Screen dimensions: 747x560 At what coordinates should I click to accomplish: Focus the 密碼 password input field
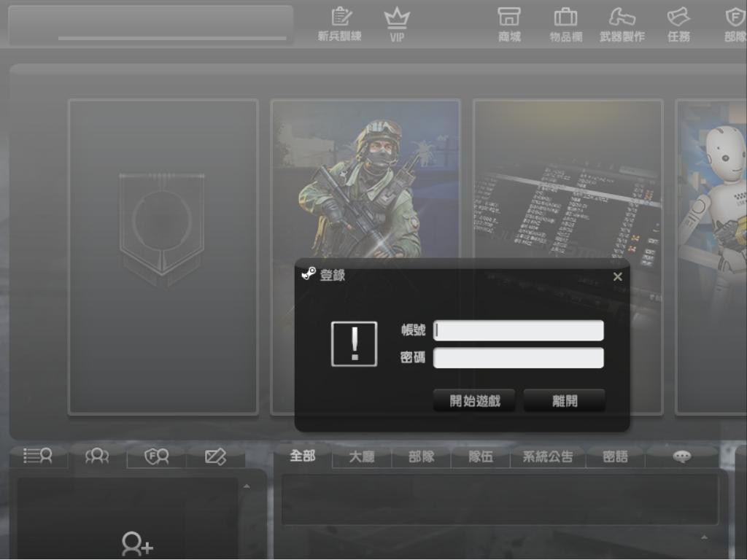[x=519, y=357]
